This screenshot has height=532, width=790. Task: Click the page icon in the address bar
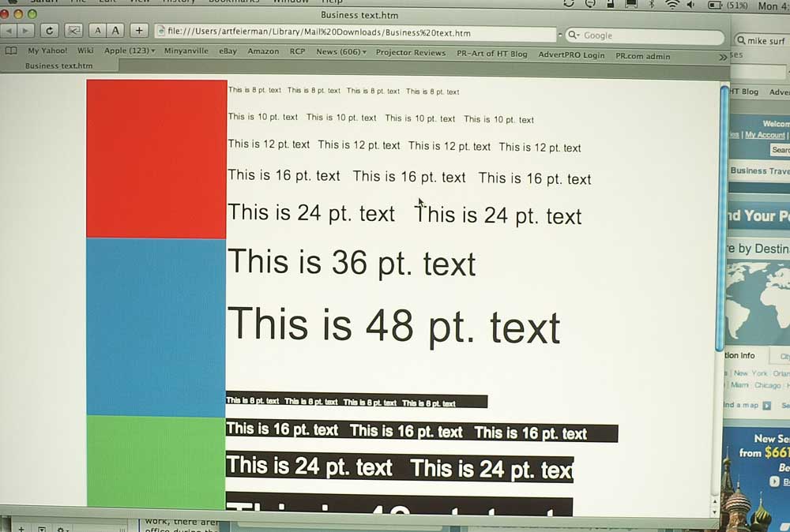point(161,32)
